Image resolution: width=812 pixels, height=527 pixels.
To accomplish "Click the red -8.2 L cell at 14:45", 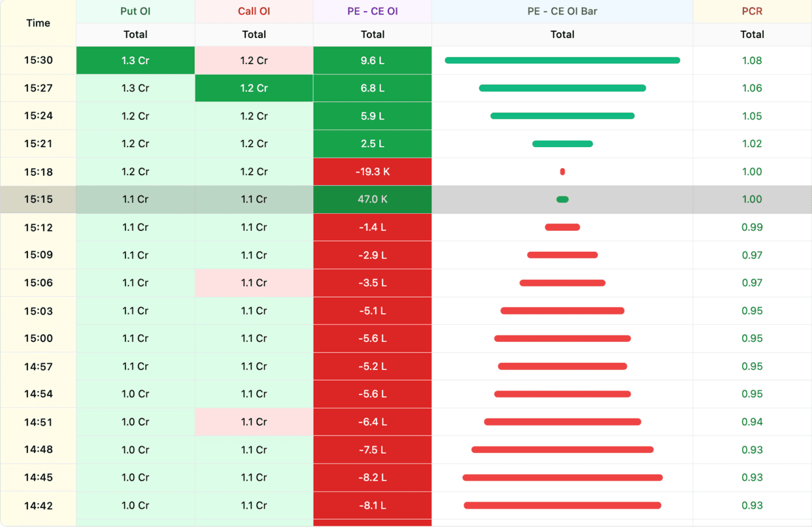I will click(x=372, y=477).
